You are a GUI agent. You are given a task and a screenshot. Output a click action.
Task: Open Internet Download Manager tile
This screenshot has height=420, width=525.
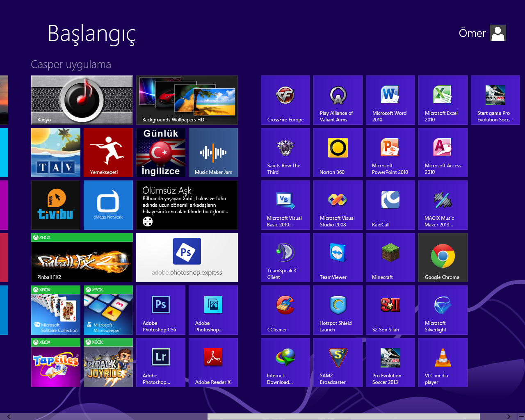pyautogui.click(x=285, y=363)
